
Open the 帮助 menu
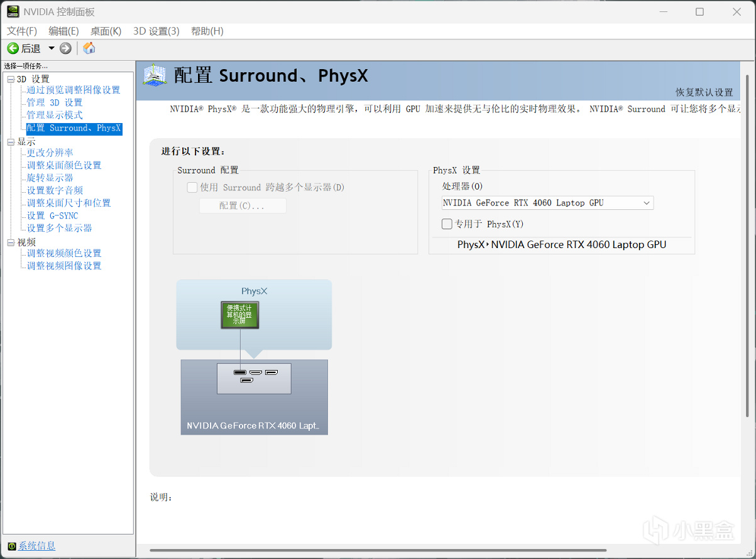(x=207, y=31)
